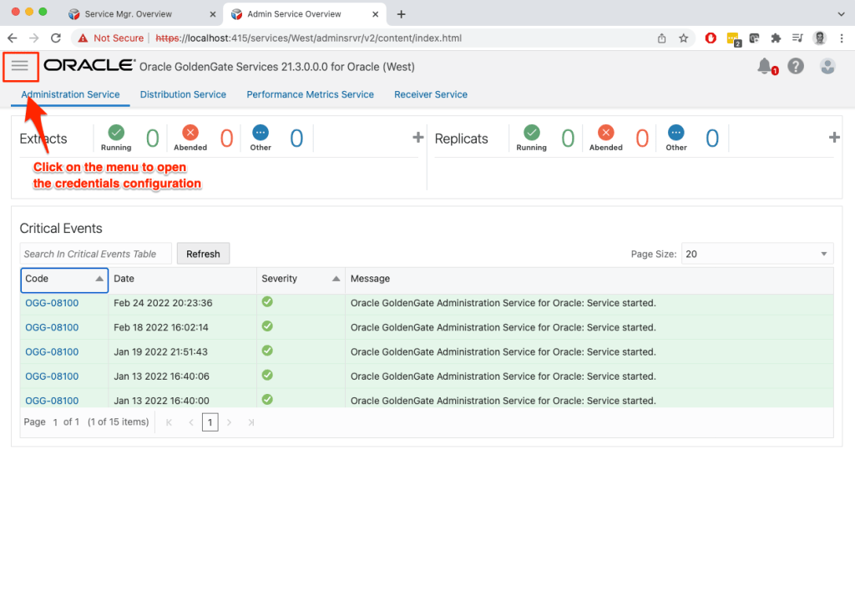Open first OGG-08100 code link
The width and height of the screenshot is (855, 616).
[x=52, y=303]
